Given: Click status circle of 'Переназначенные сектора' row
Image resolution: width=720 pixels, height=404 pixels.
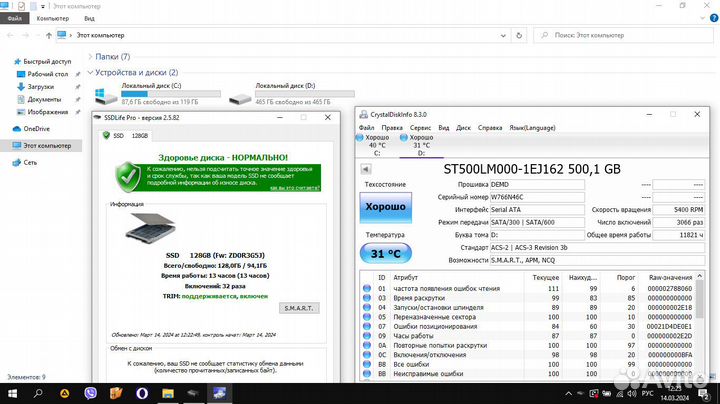Looking at the screenshot, I should [367, 317].
